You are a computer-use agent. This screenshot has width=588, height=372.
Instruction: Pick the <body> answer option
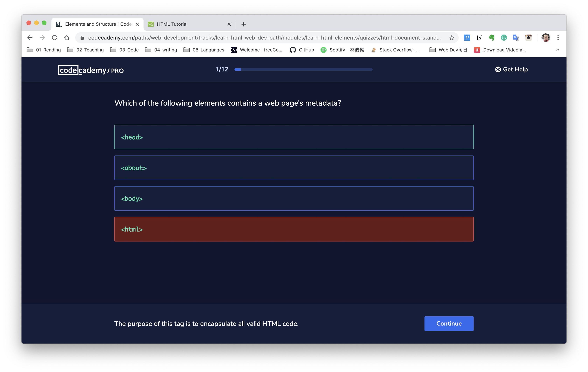pyautogui.click(x=294, y=199)
